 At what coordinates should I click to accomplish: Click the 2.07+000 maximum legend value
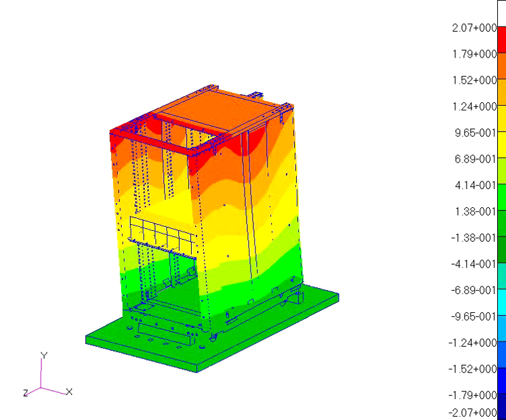tap(474, 28)
